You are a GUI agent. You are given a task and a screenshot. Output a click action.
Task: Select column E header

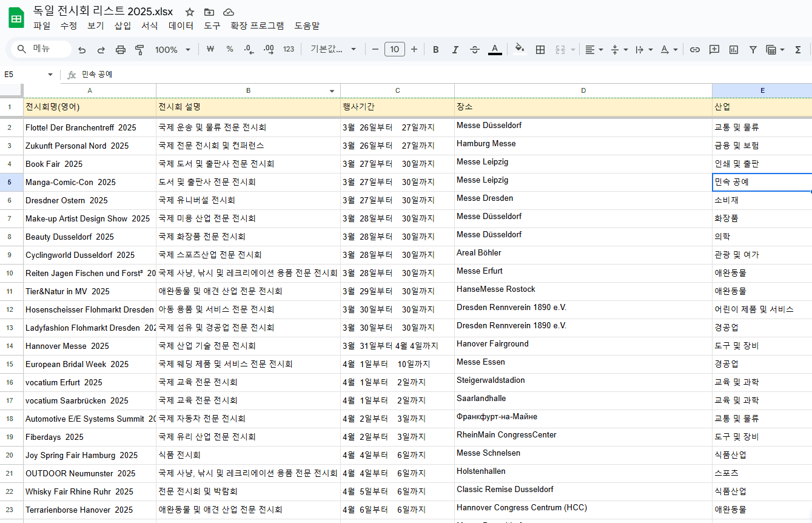762,91
